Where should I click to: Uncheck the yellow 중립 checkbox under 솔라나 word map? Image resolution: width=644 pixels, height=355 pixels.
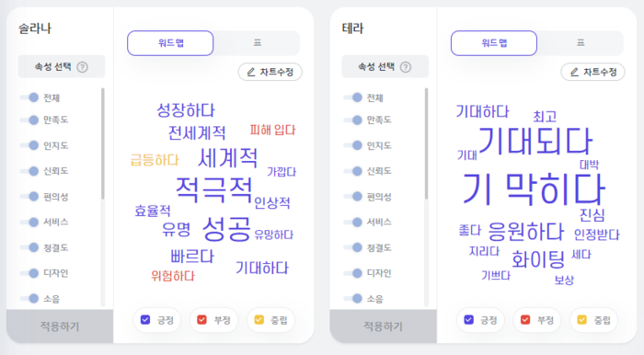[259, 320]
